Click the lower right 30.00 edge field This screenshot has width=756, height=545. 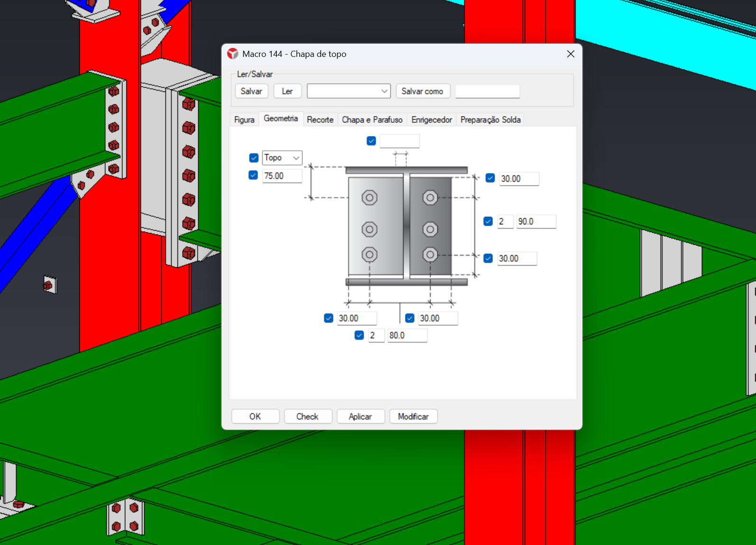517,259
